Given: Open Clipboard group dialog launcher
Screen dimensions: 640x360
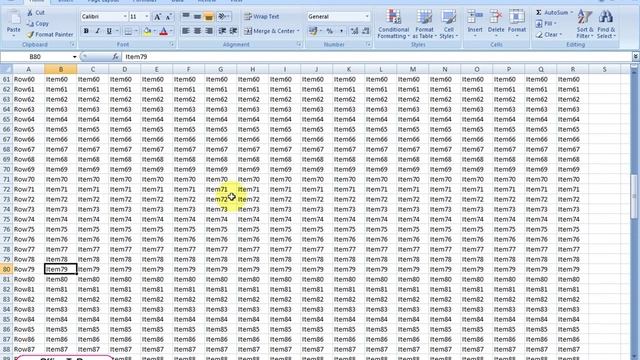Looking at the screenshot, I should pos(73,44).
